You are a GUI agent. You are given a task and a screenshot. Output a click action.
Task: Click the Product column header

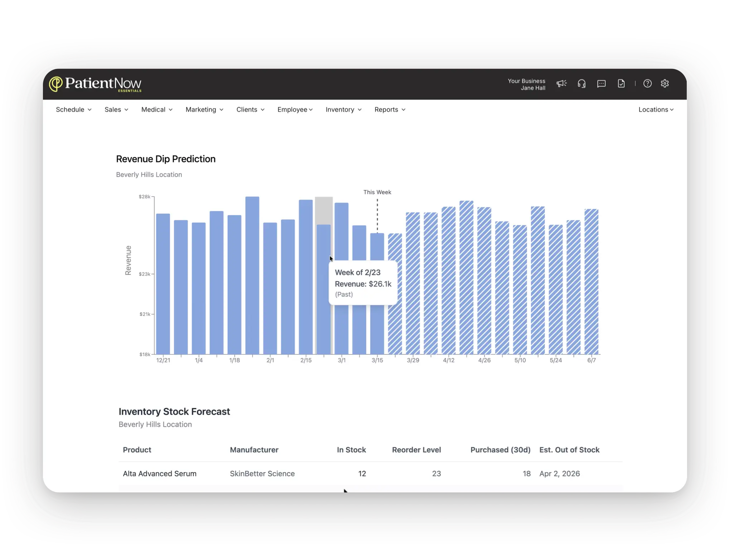tap(137, 450)
